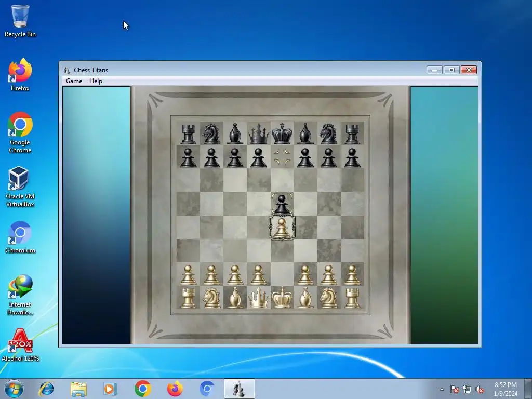Select the black queen
This screenshot has height=399, width=532.
pyautogui.click(x=259, y=134)
